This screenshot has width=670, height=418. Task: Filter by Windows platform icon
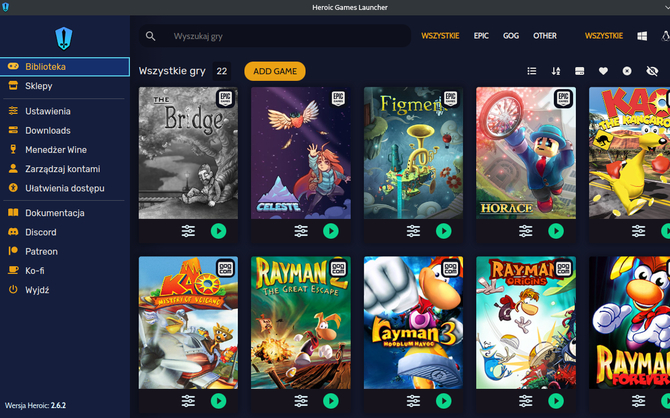click(x=642, y=36)
